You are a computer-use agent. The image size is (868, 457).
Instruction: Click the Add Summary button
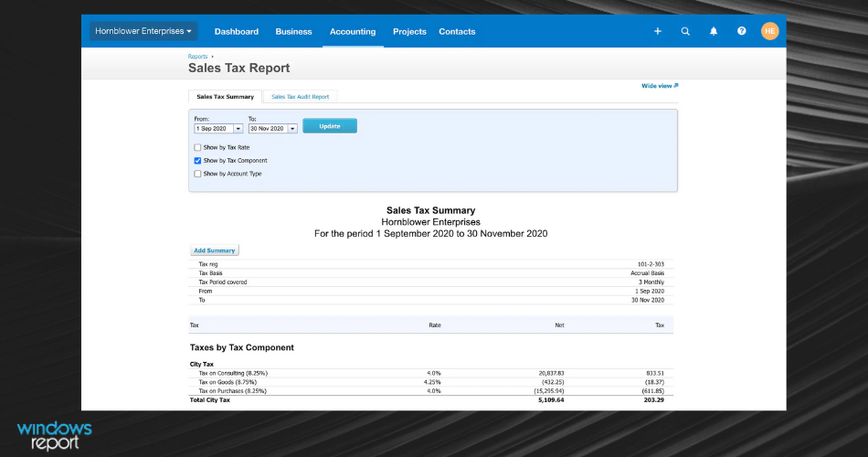click(214, 250)
